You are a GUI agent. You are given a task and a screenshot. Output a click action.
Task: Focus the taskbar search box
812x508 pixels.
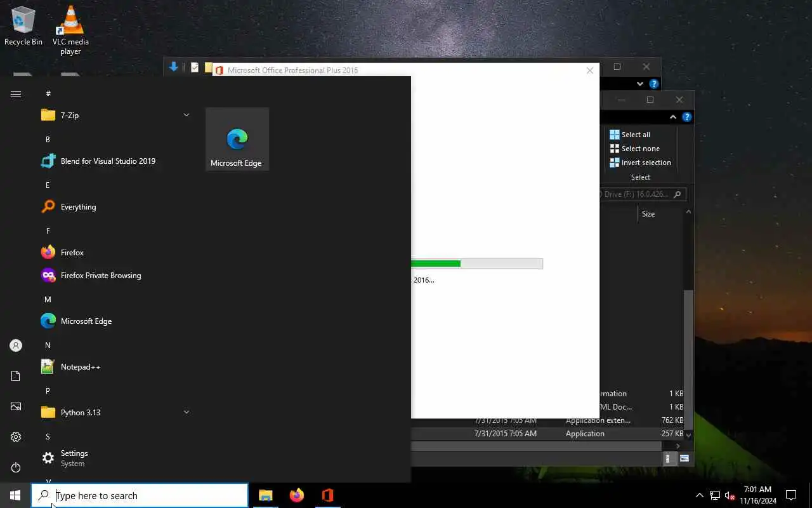click(x=140, y=495)
